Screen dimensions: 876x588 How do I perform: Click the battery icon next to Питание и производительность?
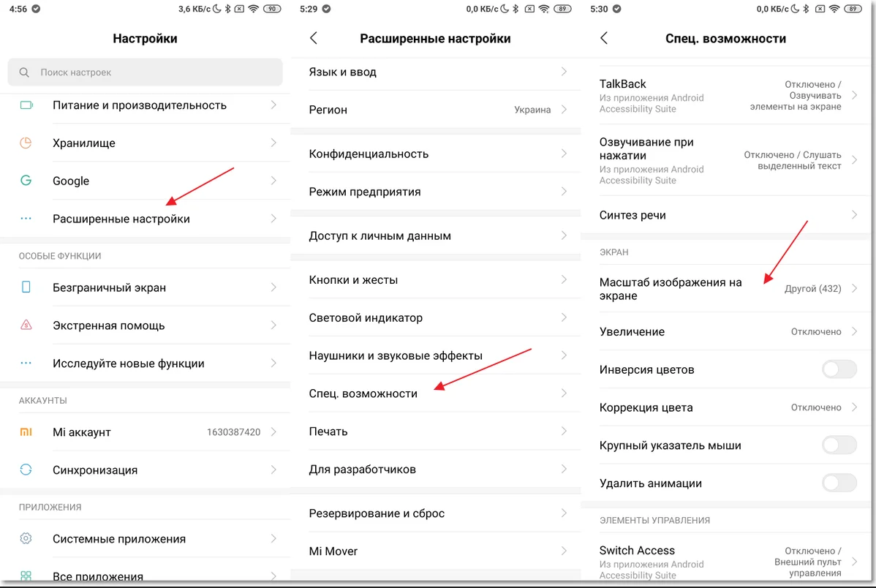[x=26, y=105]
